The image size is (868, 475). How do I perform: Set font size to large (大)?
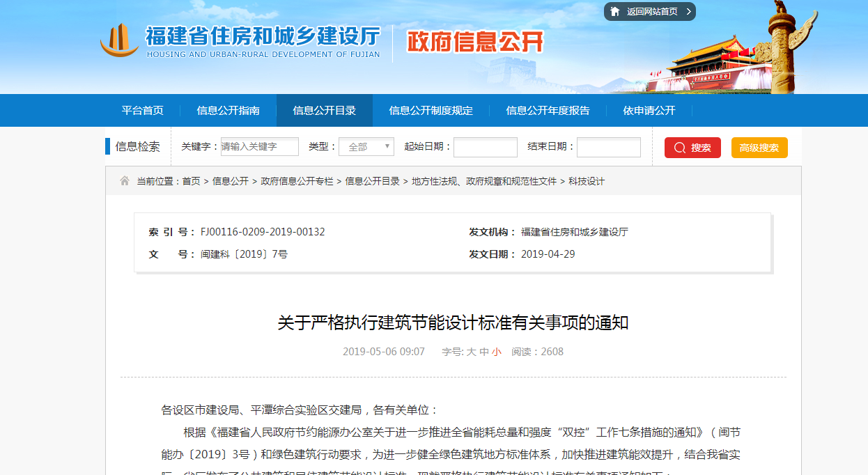[x=471, y=352]
